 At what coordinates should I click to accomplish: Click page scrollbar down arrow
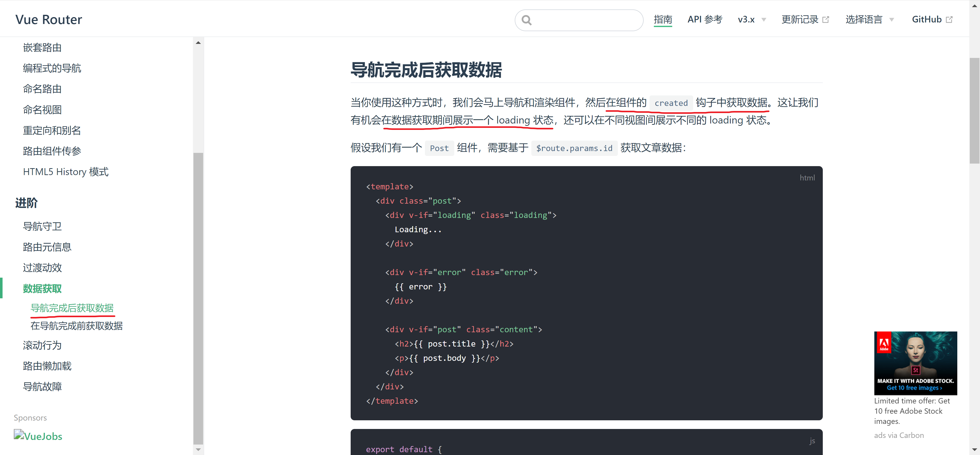974,449
